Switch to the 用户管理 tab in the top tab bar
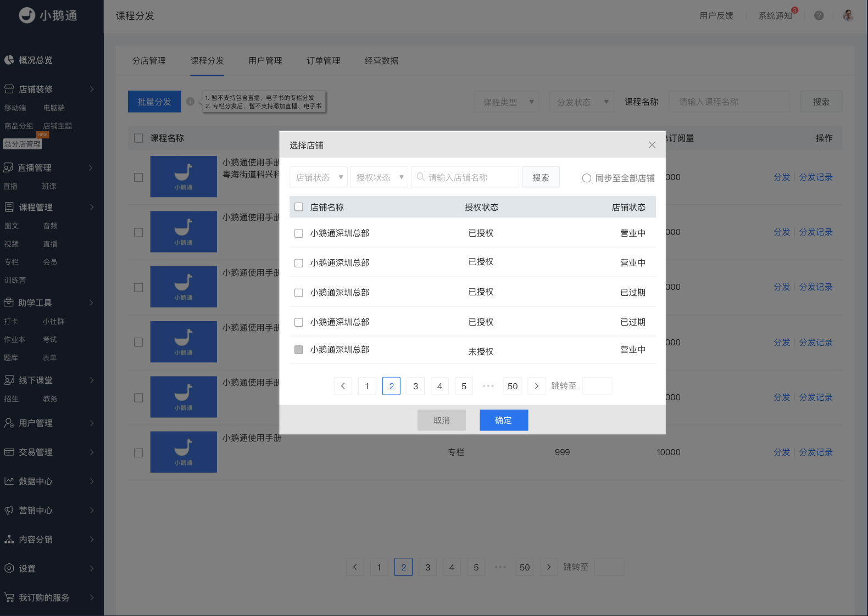This screenshot has width=868, height=616. click(265, 61)
